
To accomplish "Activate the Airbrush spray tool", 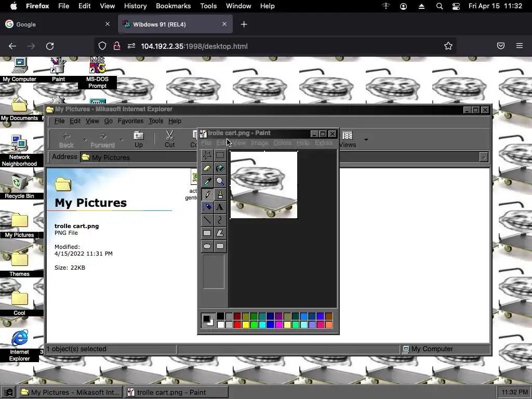I will click(x=207, y=207).
